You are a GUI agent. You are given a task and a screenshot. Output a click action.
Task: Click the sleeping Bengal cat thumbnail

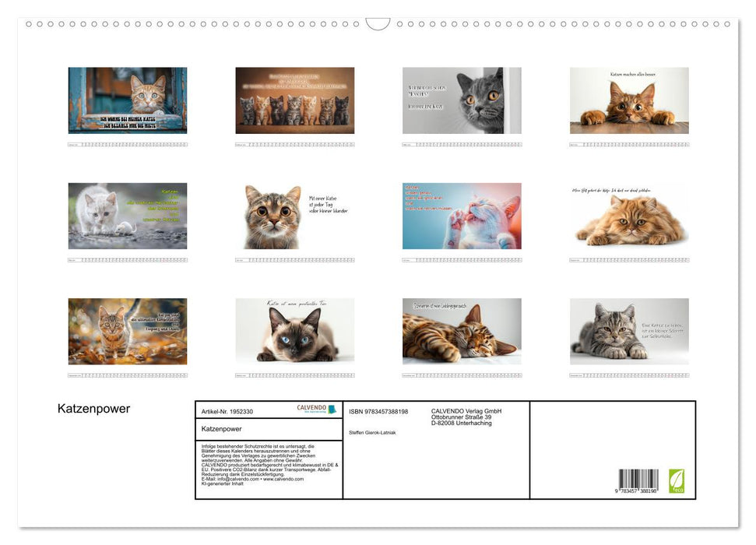(461, 332)
